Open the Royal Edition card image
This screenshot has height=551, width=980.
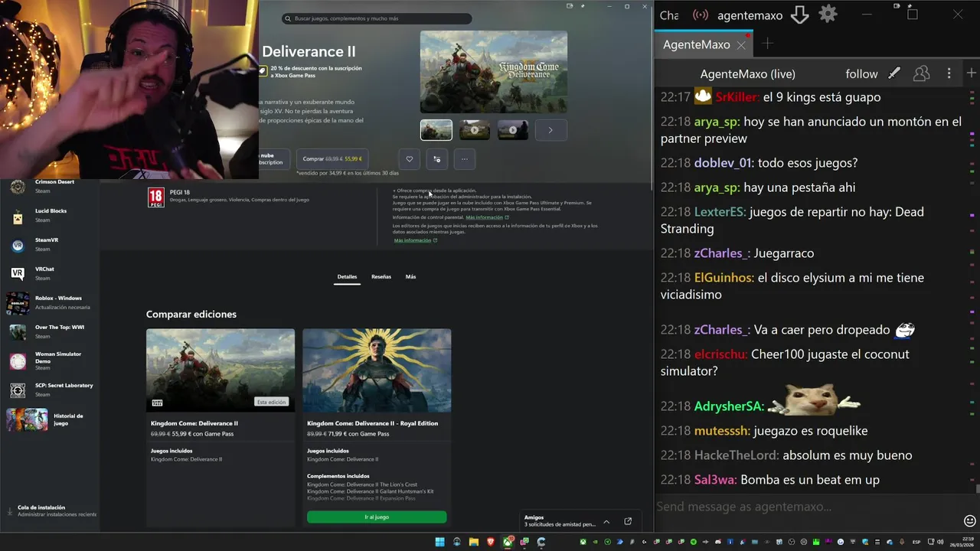click(x=377, y=370)
